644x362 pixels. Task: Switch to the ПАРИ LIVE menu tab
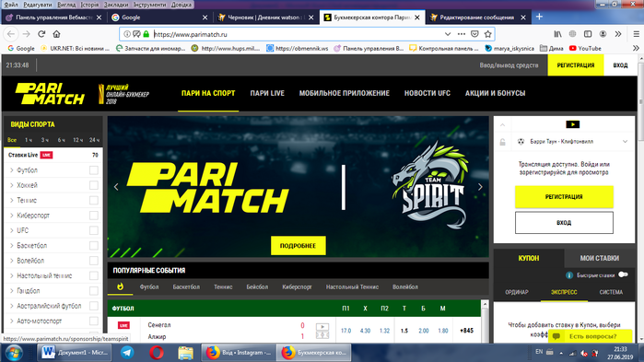(267, 93)
